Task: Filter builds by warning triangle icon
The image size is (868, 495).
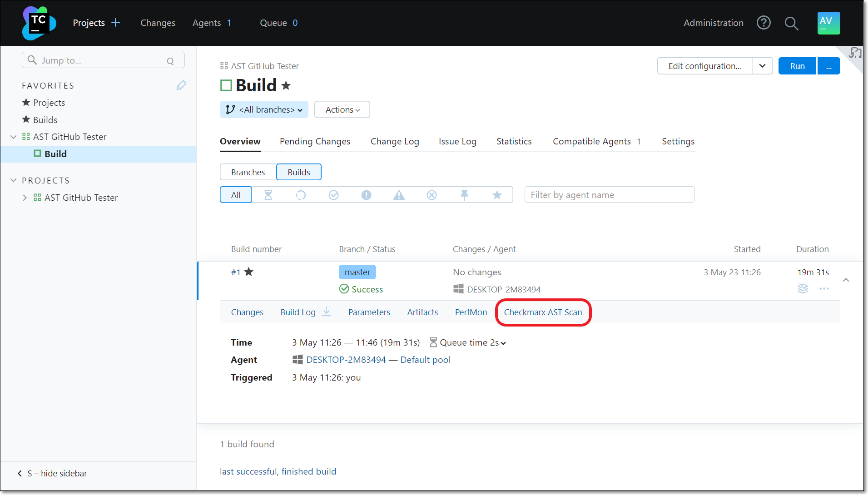Action: (x=399, y=195)
